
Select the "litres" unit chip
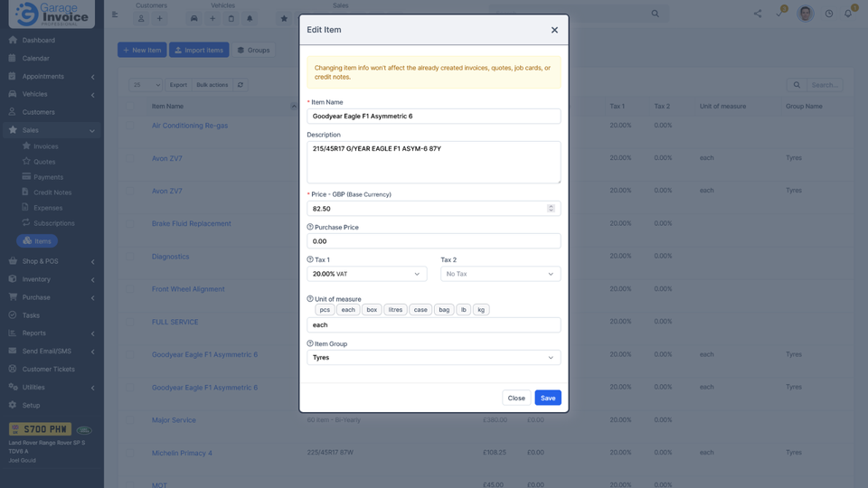(395, 309)
